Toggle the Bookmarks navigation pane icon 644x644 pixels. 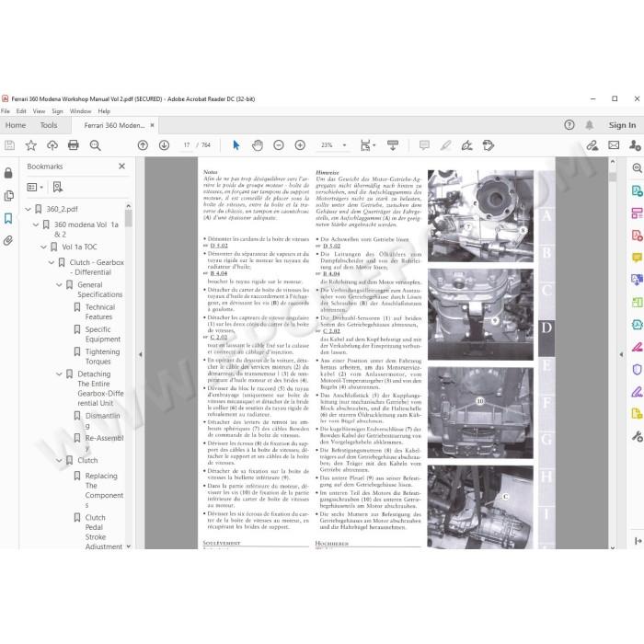pyautogui.click(x=8, y=218)
